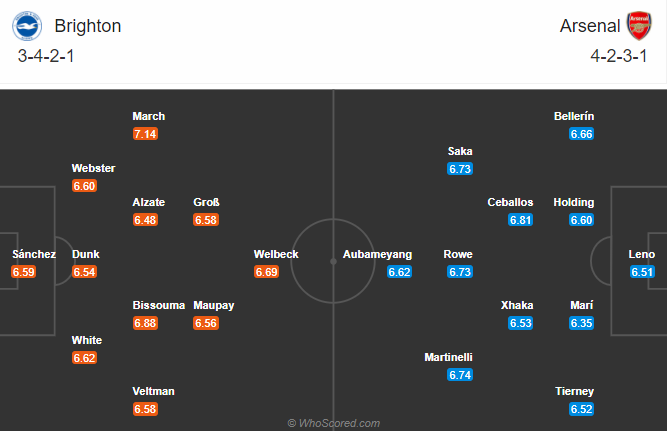
Task: Click Welbeck's player name
Action: point(276,254)
